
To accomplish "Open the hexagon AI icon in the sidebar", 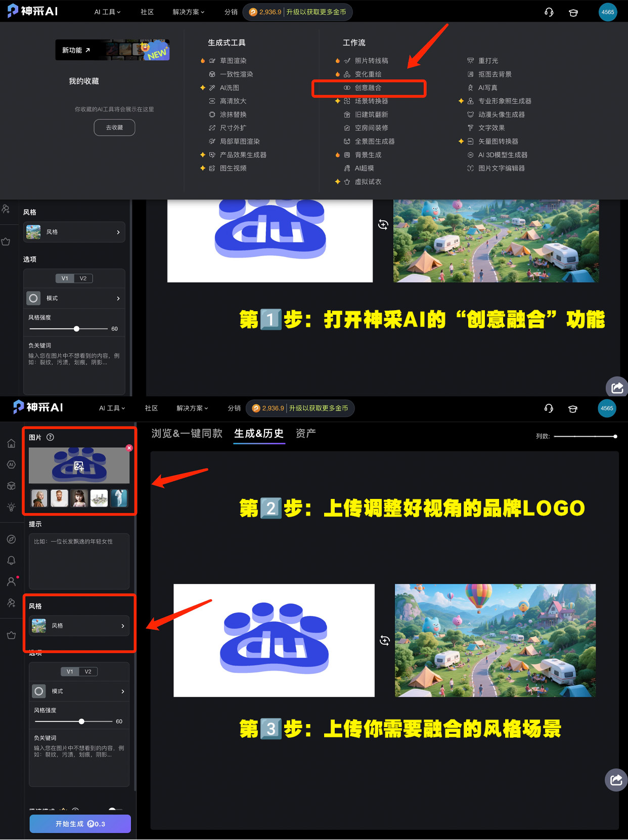I will 11,465.
